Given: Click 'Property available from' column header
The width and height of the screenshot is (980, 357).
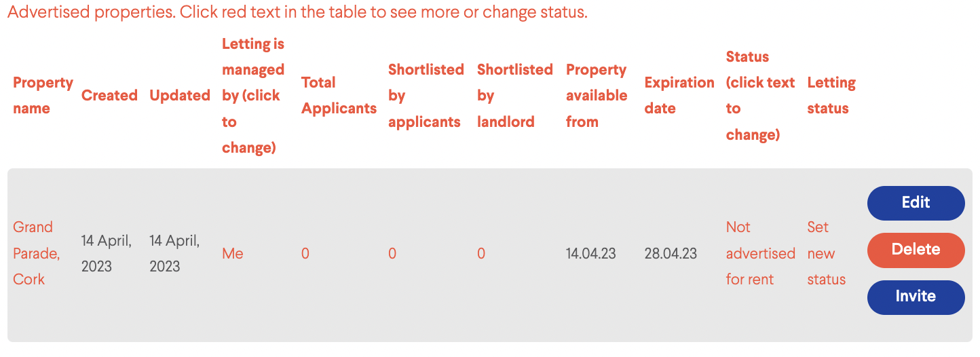Looking at the screenshot, I should (597, 96).
